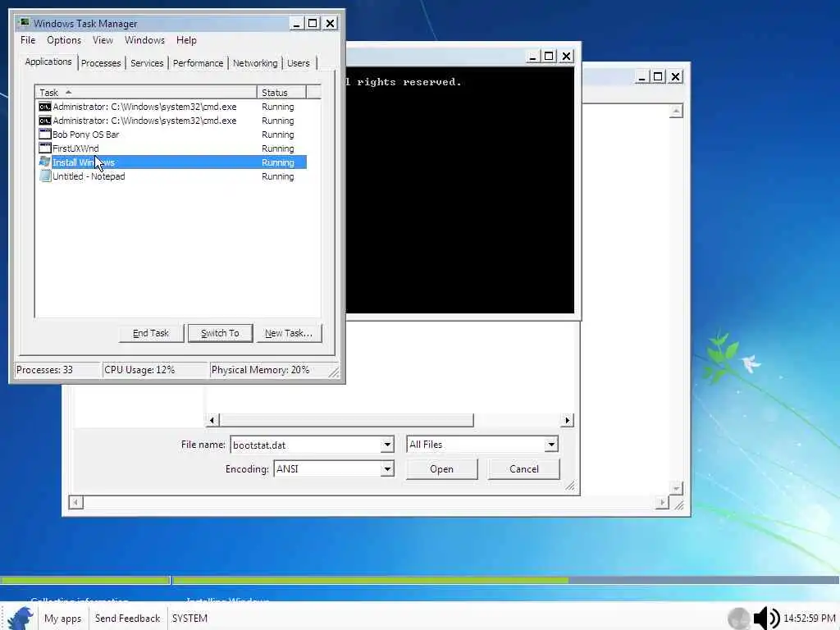The height and width of the screenshot is (630, 840).
Task: Open the Help menu in Task Manager
Action: (x=186, y=40)
